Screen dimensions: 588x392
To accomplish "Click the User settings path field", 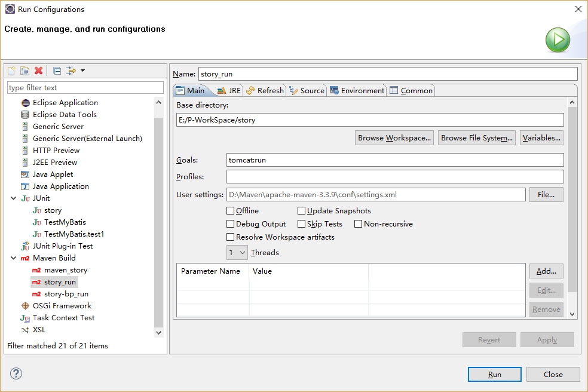I will tap(376, 195).
